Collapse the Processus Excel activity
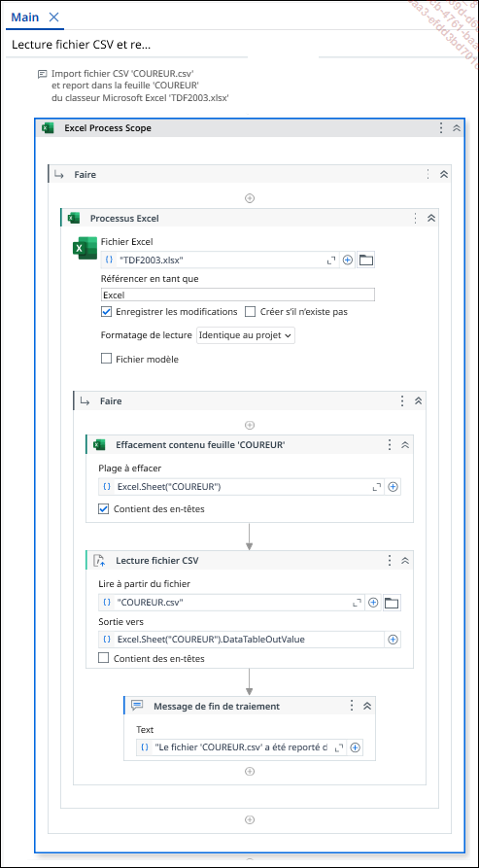Image resolution: width=479 pixels, height=868 pixels. pyautogui.click(x=431, y=218)
